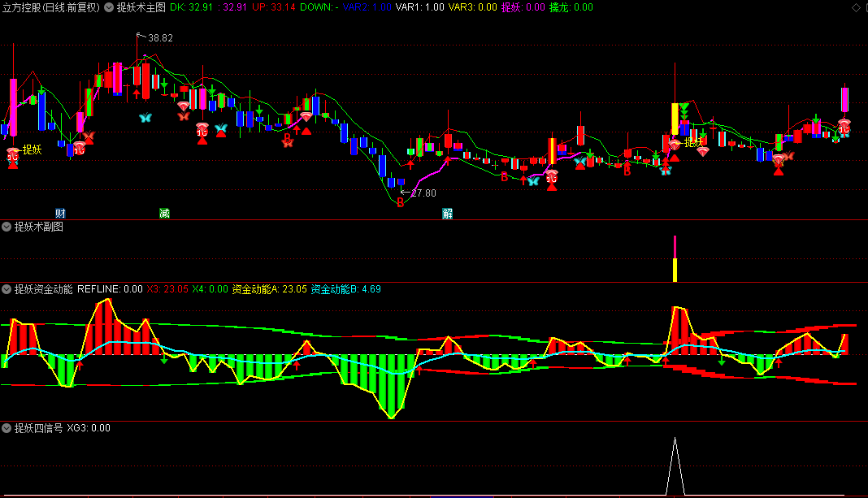The image size is (868, 498).
Task: Open the dropdown circle before 捉妖术主图
Action: [109, 7]
